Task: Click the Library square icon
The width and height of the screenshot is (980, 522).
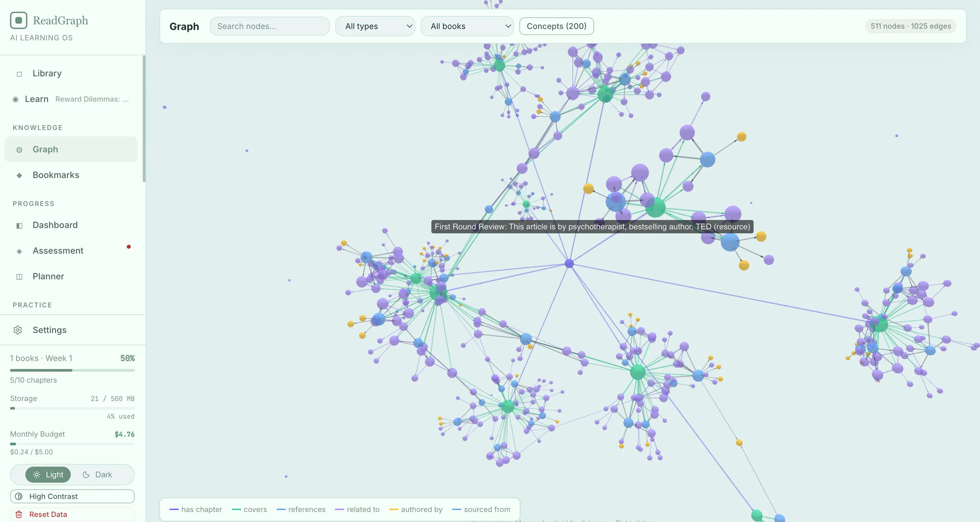Action: pyautogui.click(x=19, y=74)
